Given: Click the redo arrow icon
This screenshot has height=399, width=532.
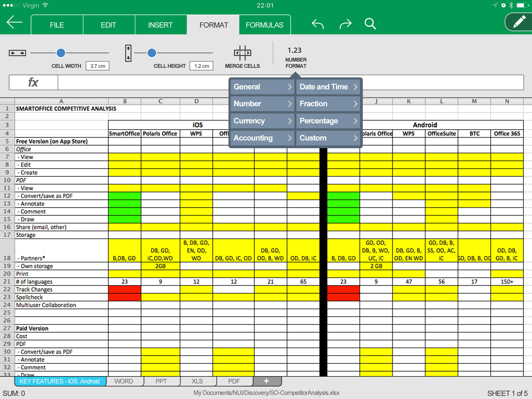Looking at the screenshot, I should [345, 24].
